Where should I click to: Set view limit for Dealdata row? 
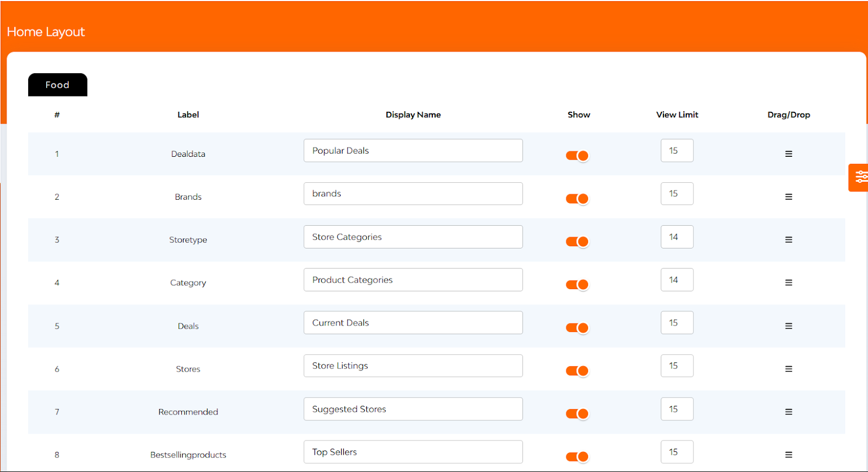pyautogui.click(x=677, y=150)
